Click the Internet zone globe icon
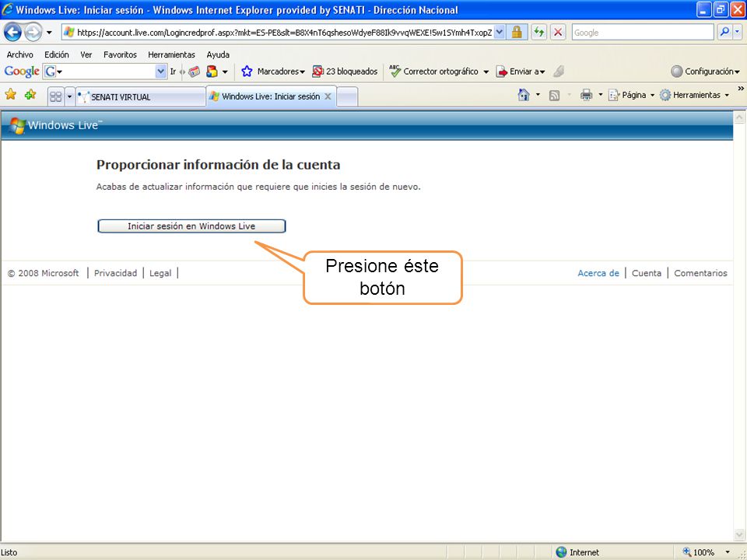Image resolution: width=747 pixels, height=560 pixels. (x=561, y=552)
